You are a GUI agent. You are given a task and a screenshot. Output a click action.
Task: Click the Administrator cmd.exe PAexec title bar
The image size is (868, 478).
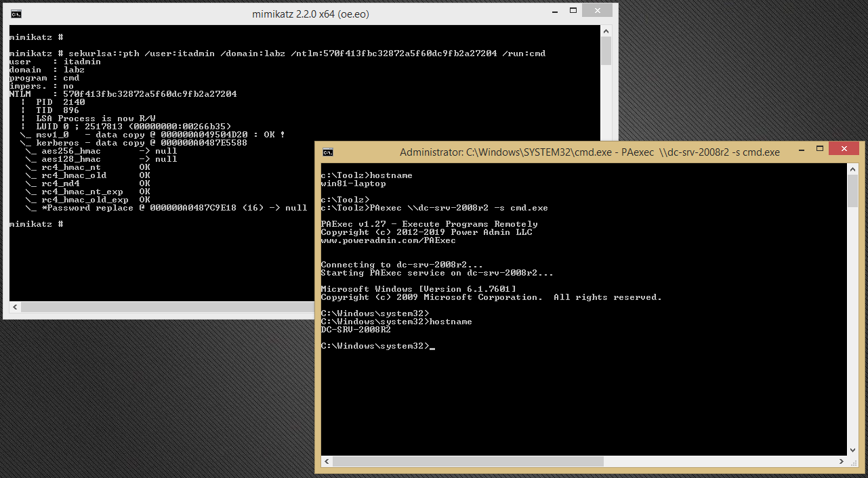(590, 152)
